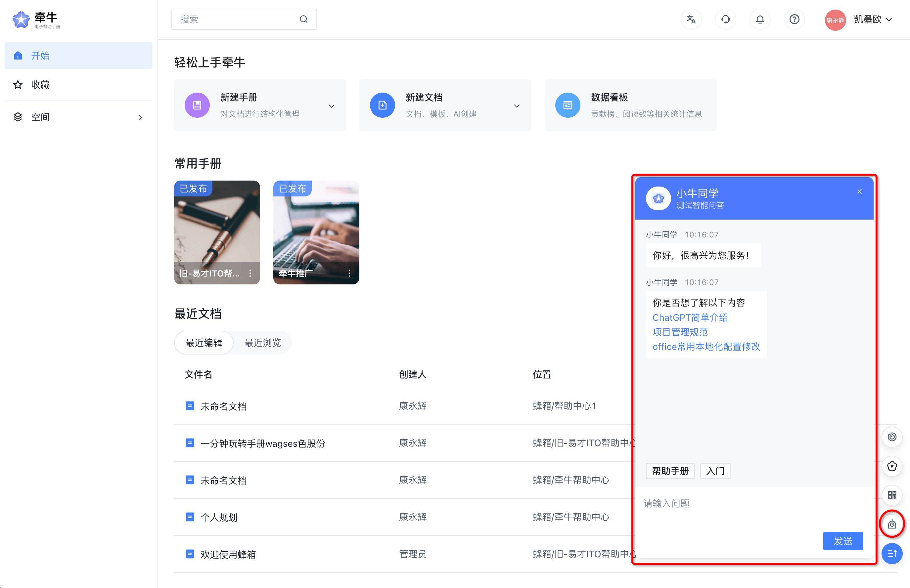Open 收藏 in the sidebar
This screenshot has width=910, height=588.
[40, 84]
